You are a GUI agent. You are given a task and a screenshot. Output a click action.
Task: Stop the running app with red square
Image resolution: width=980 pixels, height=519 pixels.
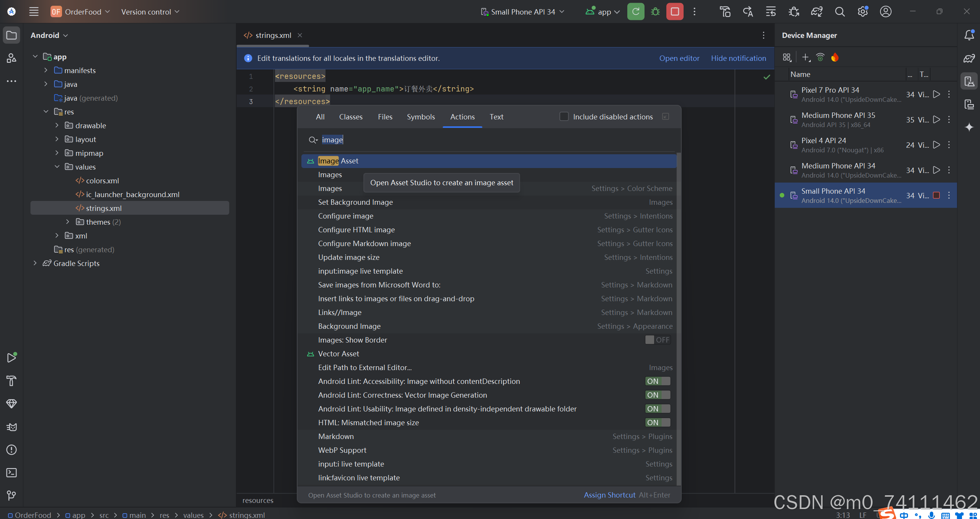675,11
